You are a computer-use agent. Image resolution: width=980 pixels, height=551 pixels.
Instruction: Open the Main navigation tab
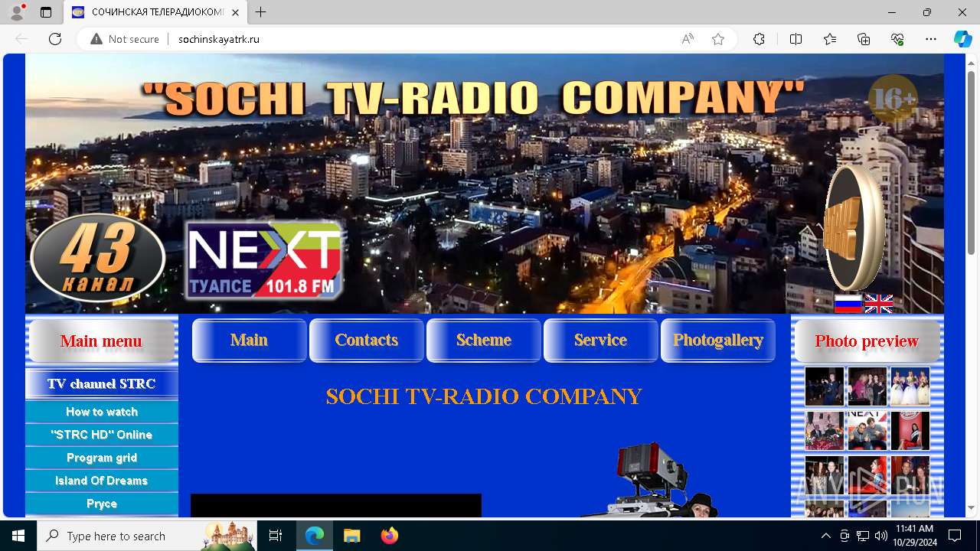point(249,340)
